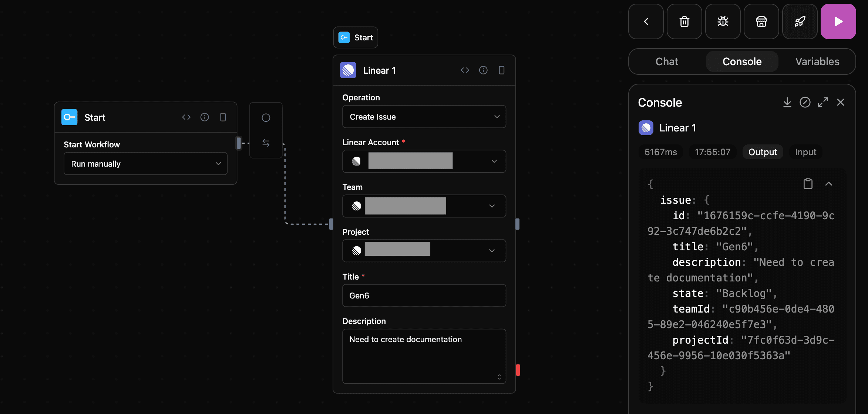Viewport: 868px width, 414px height.
Task: Run the workflow with the play button
Action: coord(838,21)
